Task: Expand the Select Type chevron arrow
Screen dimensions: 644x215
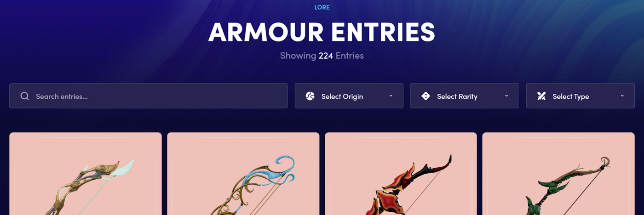Action: (x=622, y=96)
